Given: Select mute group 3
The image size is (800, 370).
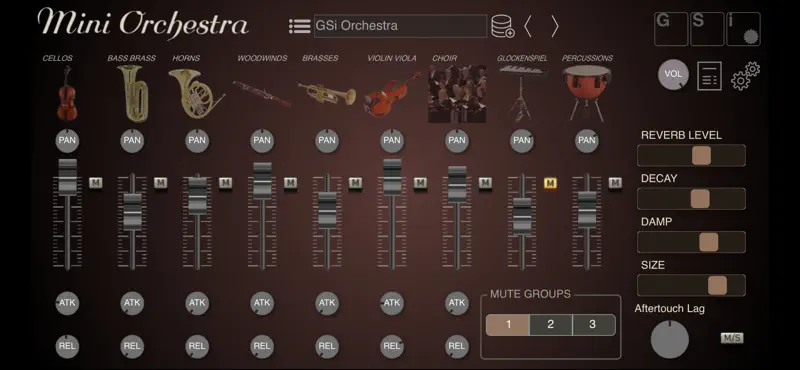Looking at the screenshot, I should (593, 325).
